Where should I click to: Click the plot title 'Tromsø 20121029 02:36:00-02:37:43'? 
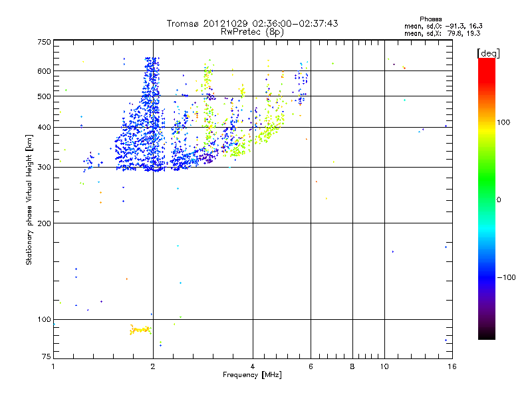252,23
